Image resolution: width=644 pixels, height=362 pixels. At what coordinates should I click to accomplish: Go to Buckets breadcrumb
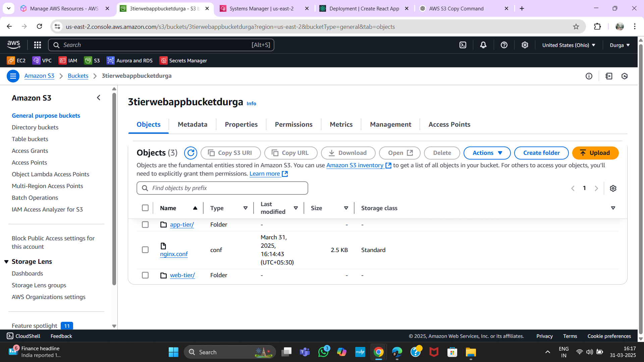pyautogui.click(x=78, y=76)
